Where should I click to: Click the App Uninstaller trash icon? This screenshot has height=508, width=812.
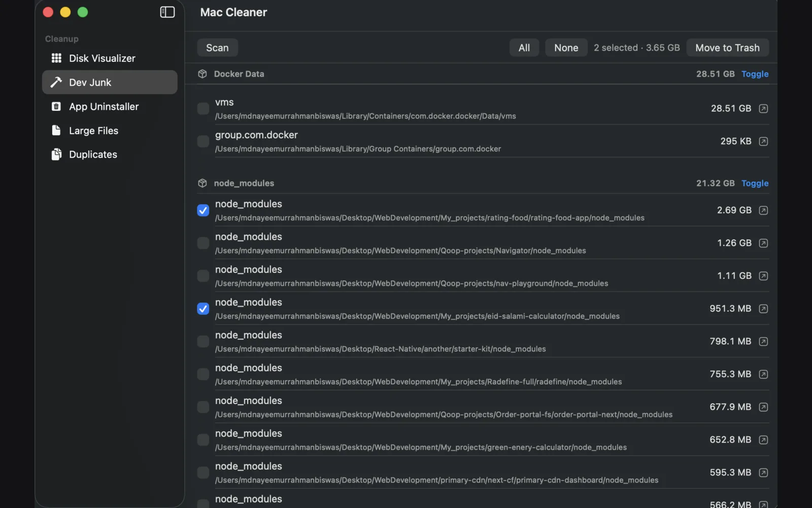coord(56,107)
